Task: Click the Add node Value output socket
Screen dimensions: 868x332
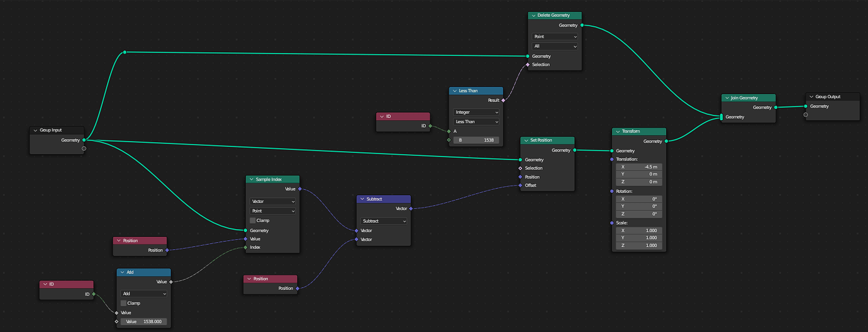Action: pyautogui.click(x=170, y=282)
